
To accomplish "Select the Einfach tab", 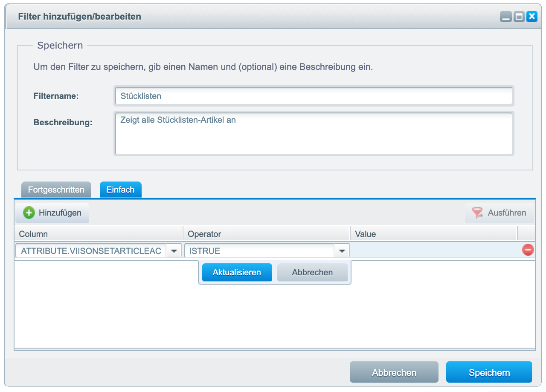I will point(120,190).
